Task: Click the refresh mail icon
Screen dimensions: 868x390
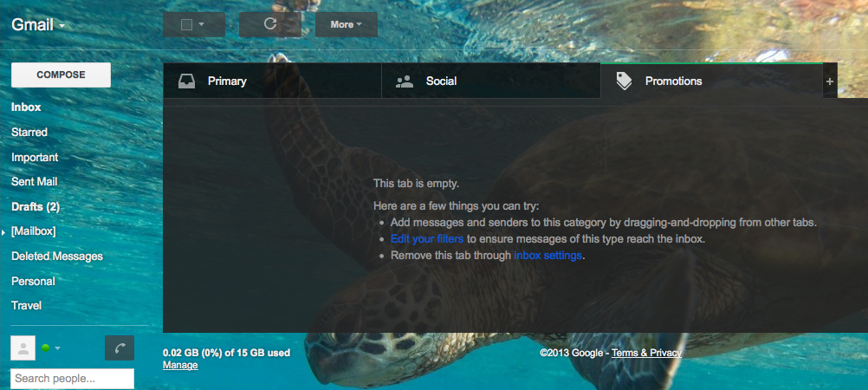Action: click(x=270, y=23)
